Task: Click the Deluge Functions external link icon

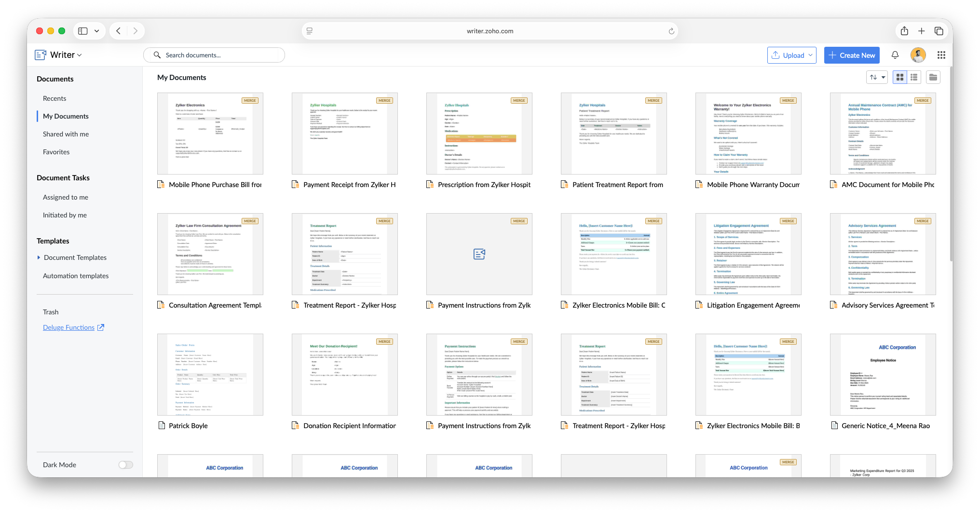Action: 101,327
